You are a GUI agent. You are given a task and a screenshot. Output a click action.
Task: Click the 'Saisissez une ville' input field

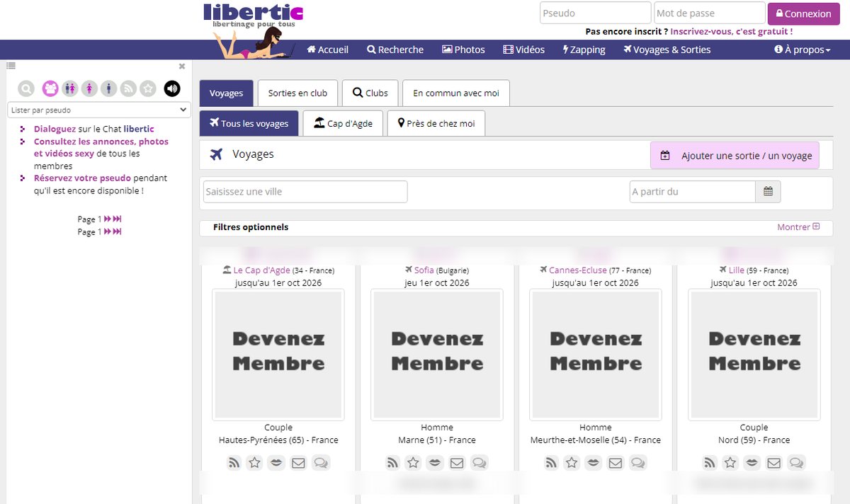point(305,192)
